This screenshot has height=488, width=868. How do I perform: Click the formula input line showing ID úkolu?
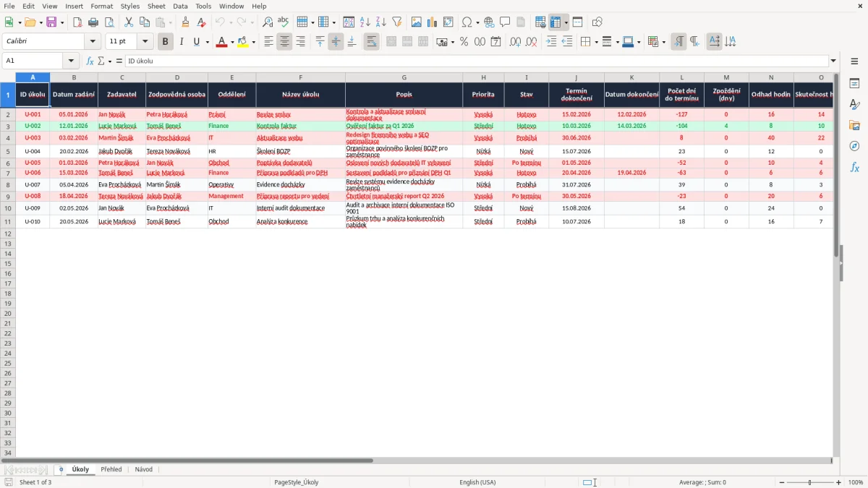coord(477,61)
